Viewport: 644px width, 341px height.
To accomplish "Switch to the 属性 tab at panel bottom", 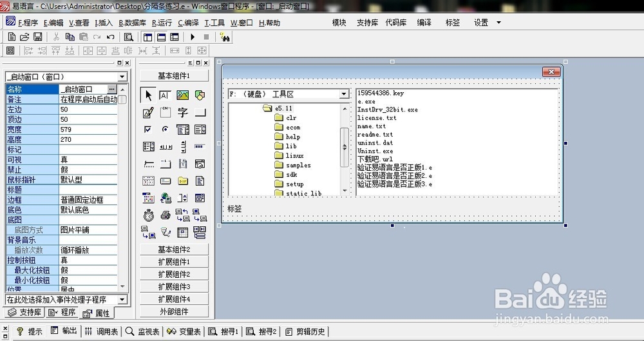I will (97, 313).
